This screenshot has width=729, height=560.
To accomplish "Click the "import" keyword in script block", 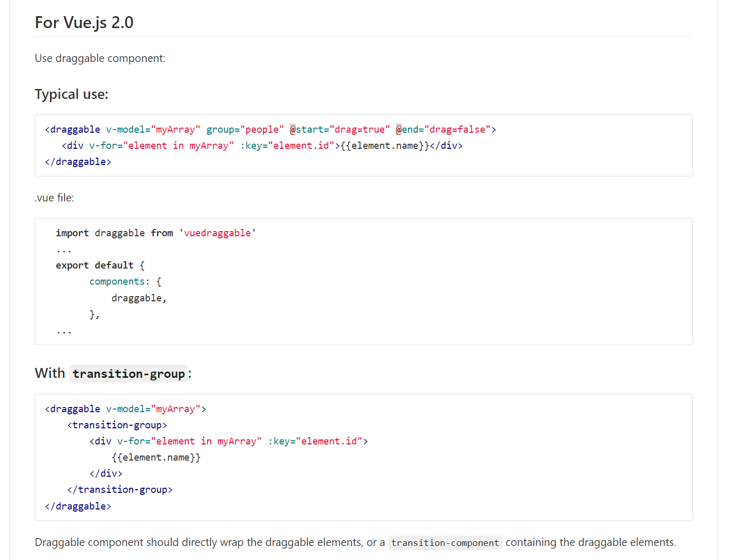I will point(72,233).
